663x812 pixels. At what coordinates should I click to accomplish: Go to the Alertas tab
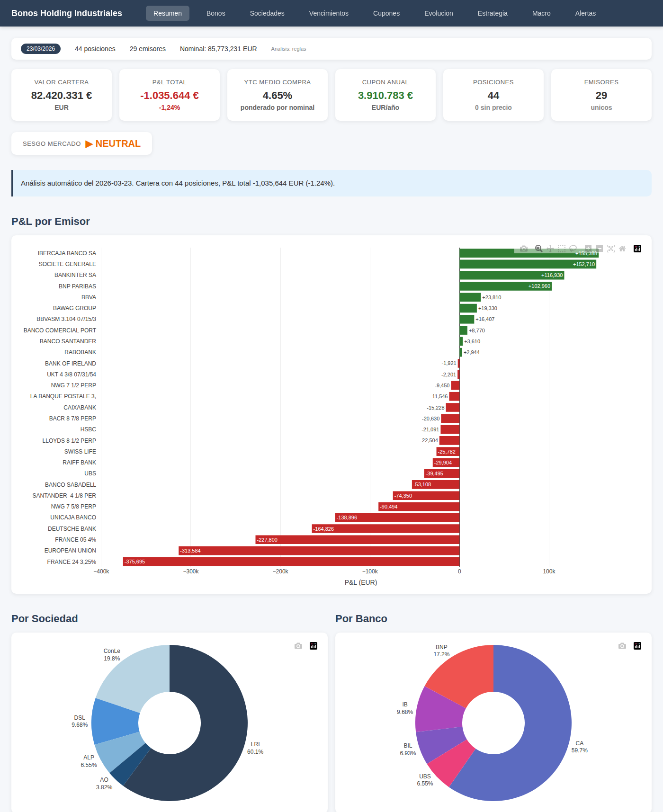585,13
